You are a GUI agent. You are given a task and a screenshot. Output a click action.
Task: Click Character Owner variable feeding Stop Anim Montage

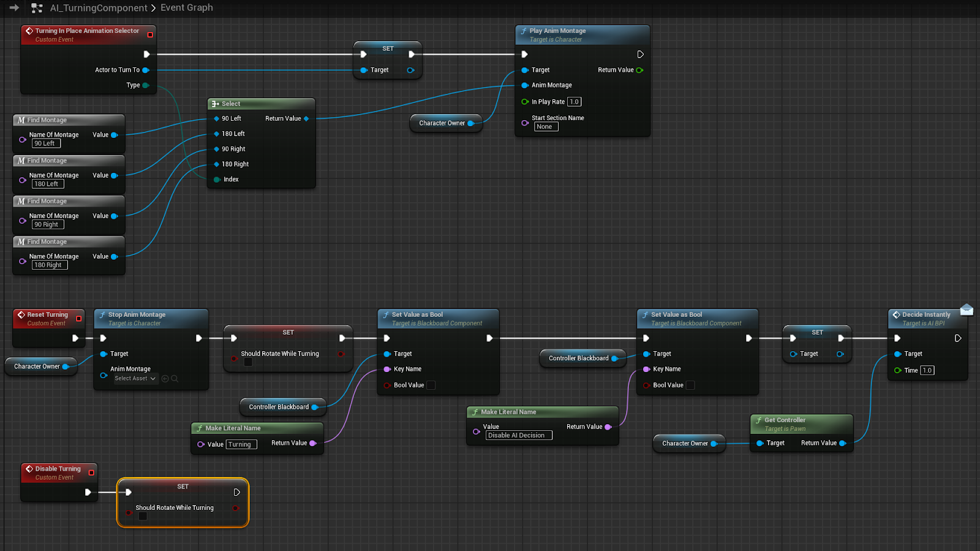(41, 367)
